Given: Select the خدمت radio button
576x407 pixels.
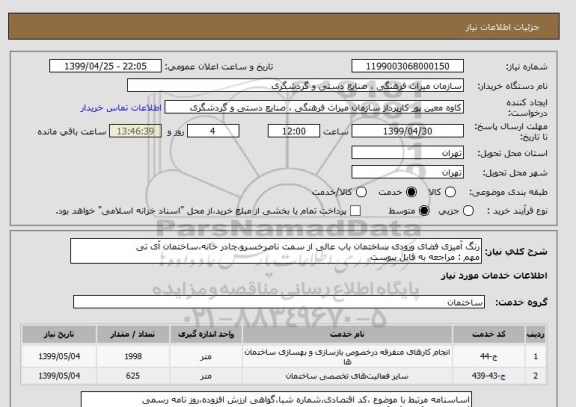Looking at the screenshot, I should [411, 192].
